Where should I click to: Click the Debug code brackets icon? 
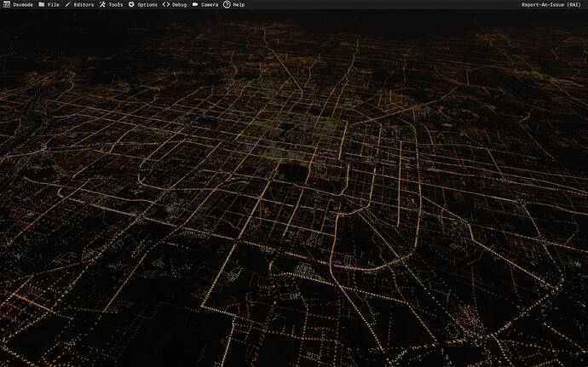(166, 5)
